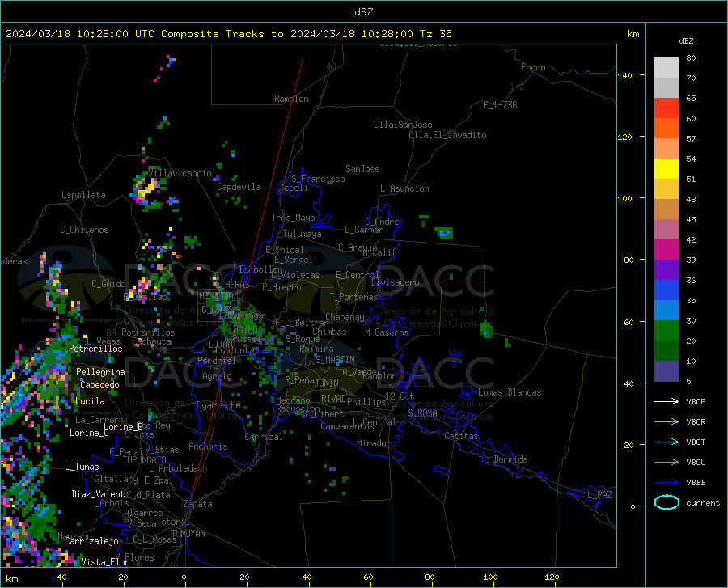Click the 10 dBZ purple legend swatch
The image size is (728, 588).
667,370
